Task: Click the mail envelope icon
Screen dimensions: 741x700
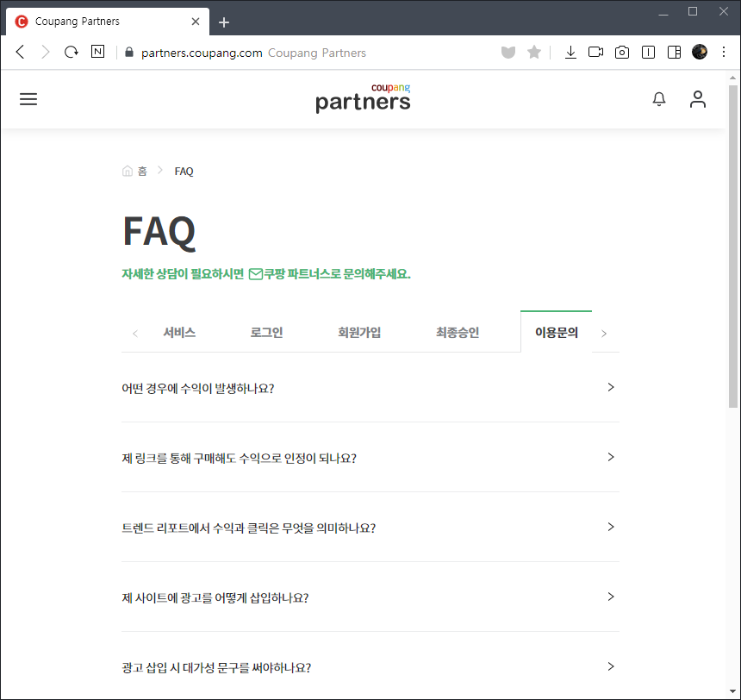Action: [x=256, y=274]
